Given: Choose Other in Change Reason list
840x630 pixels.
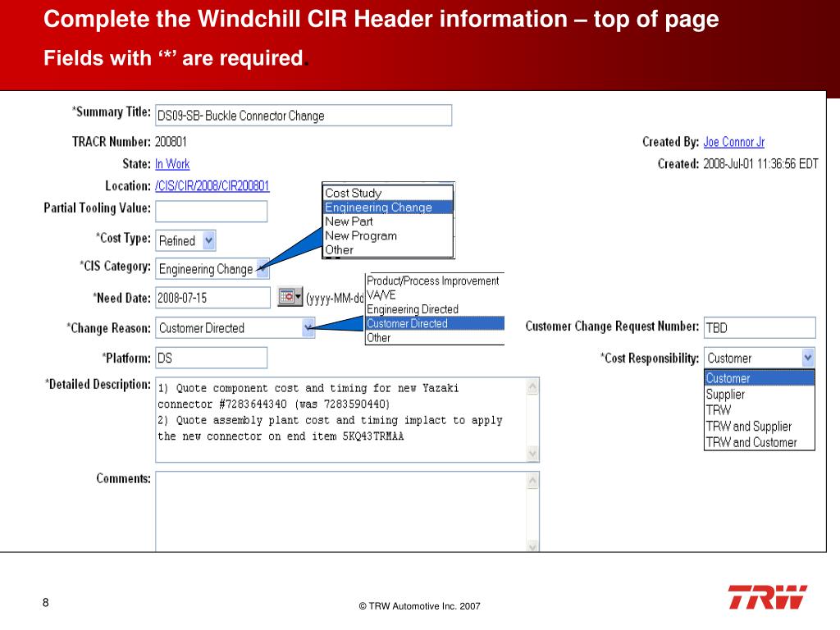Looking at the screenshot, I should (x=435, y=337).
